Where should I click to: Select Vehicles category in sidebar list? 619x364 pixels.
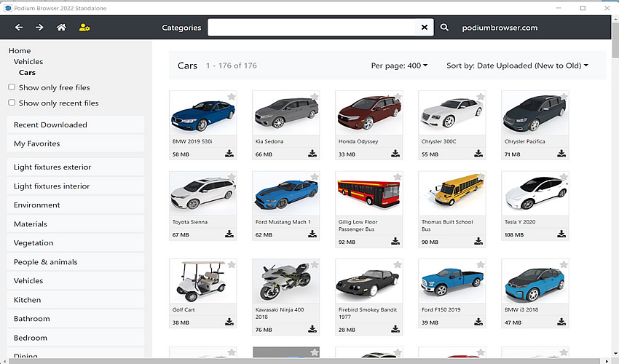pyautogui.click(x=76, y=281)
